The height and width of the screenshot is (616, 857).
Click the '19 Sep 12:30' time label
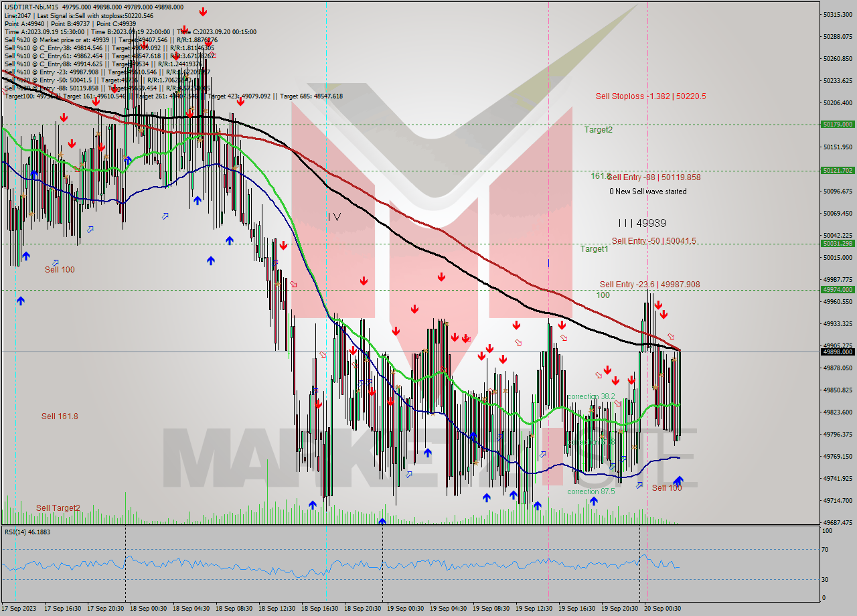pyautogui.click(x=534, y=609)
